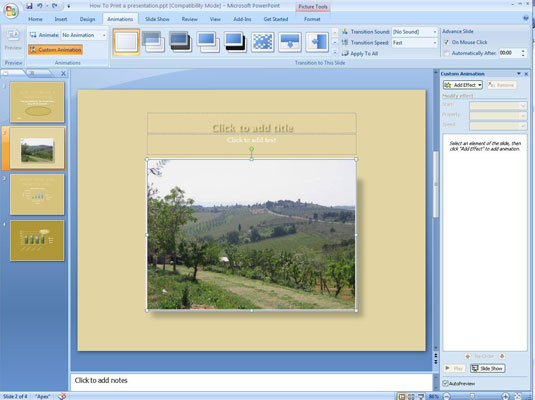Choose the checkerboard dissolve transition icon
The image size is (535, 400).
point(262,42)
